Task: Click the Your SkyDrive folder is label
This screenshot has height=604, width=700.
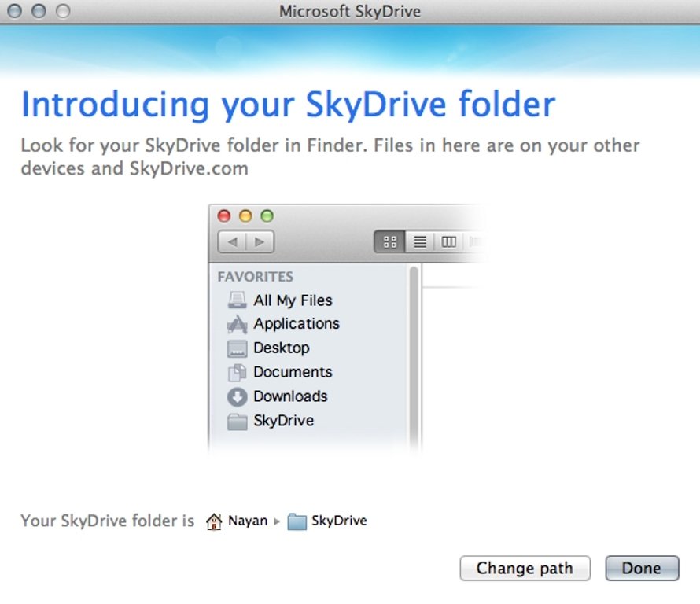Action: coord(108,521)
